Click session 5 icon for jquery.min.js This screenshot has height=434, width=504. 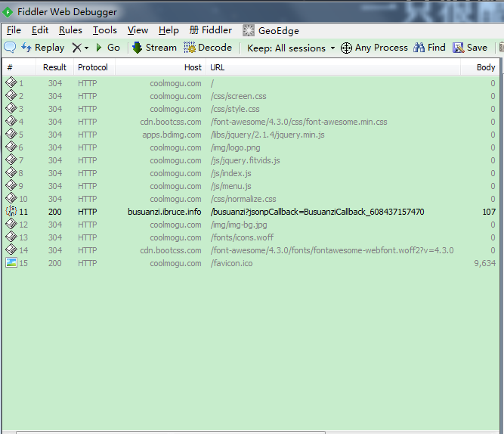11,134
